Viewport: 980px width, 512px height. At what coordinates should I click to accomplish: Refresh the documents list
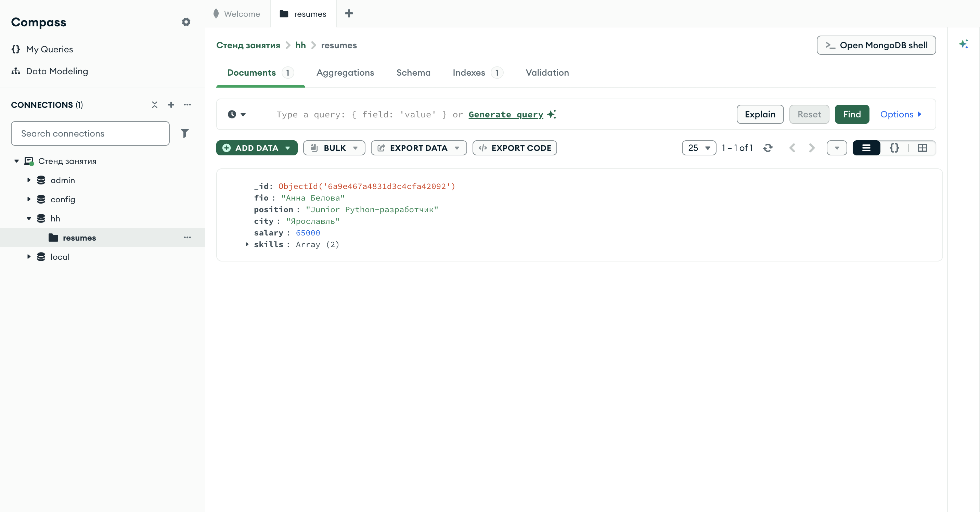[x=768, y=148]
